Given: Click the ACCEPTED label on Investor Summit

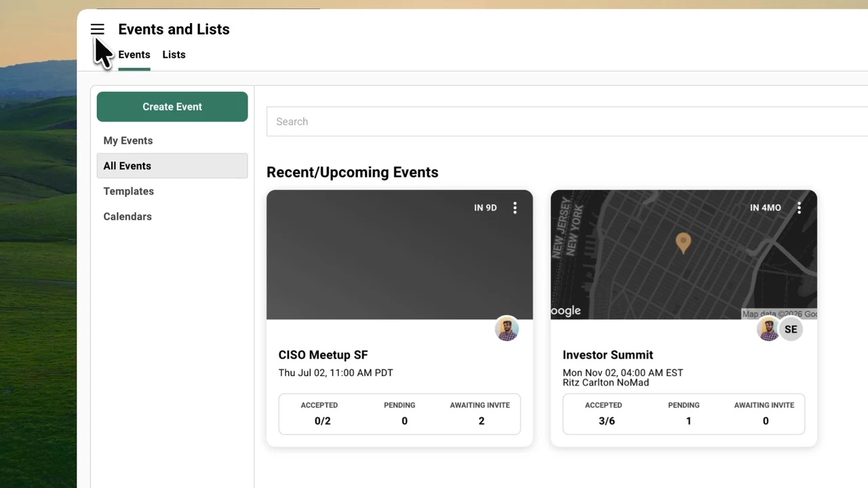Looking at the screenshot, I should click(604, 405).
